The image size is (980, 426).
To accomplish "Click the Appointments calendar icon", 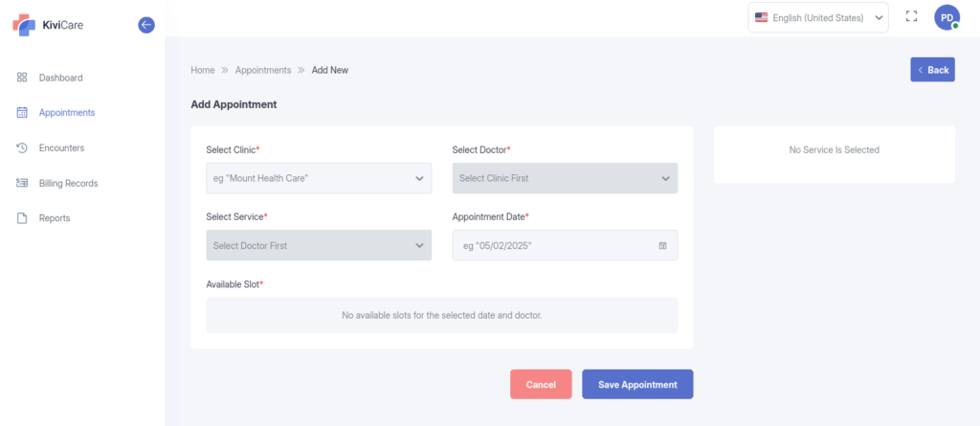I will point(22,113).
